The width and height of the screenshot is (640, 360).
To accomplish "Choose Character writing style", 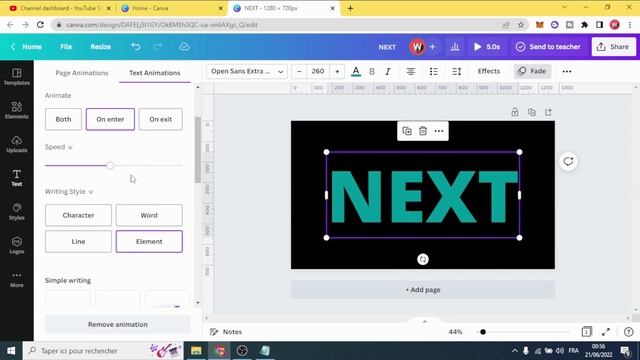I will pos(78,215).
